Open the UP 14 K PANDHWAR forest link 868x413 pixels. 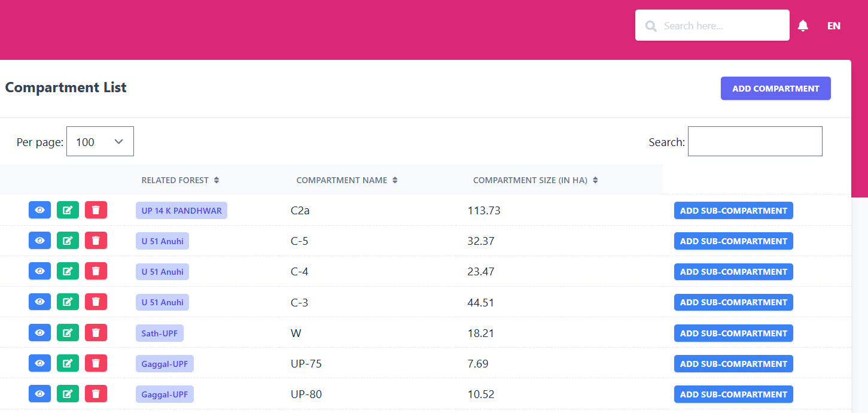181,210
